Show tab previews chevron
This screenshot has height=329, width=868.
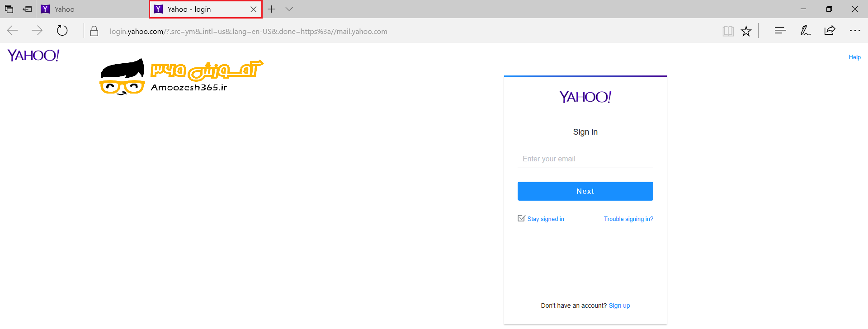pos(289,9)
